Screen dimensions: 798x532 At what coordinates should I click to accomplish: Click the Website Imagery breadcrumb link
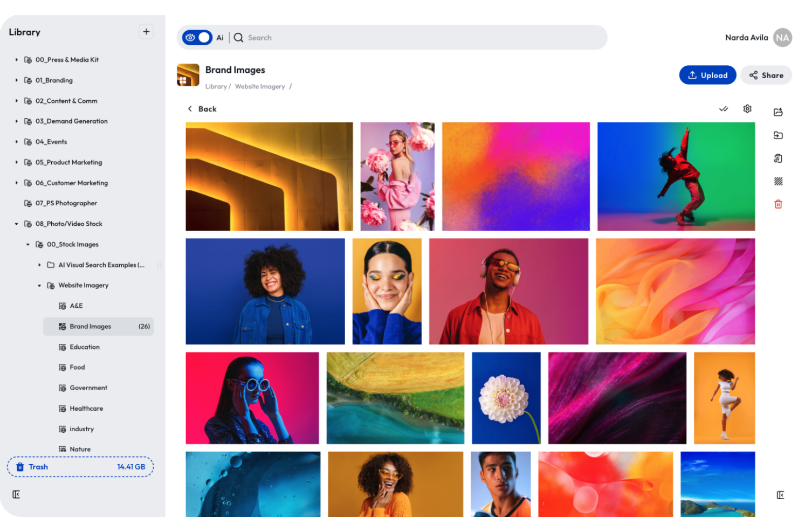tap(260, 87)
